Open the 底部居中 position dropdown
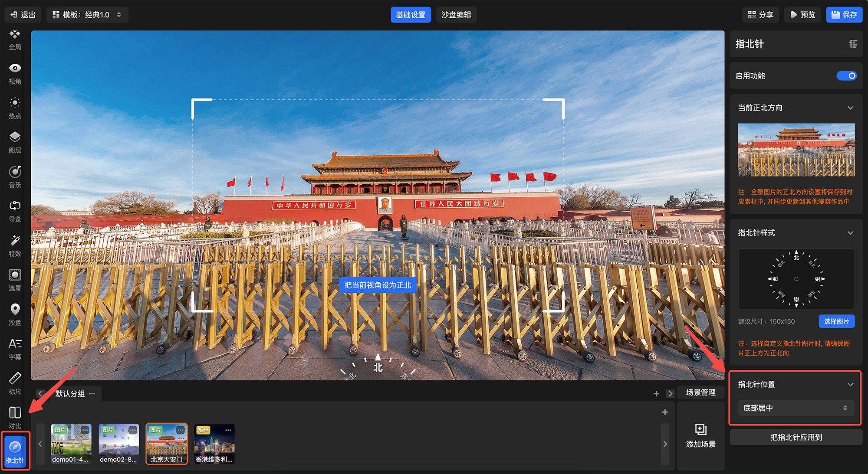The image size is (868, 474). pos(796,408)
